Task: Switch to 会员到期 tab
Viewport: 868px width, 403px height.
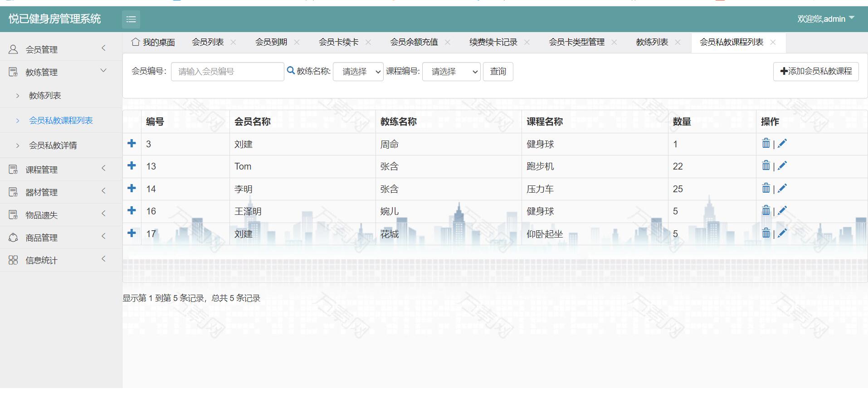Action: [x=271, y=42]
